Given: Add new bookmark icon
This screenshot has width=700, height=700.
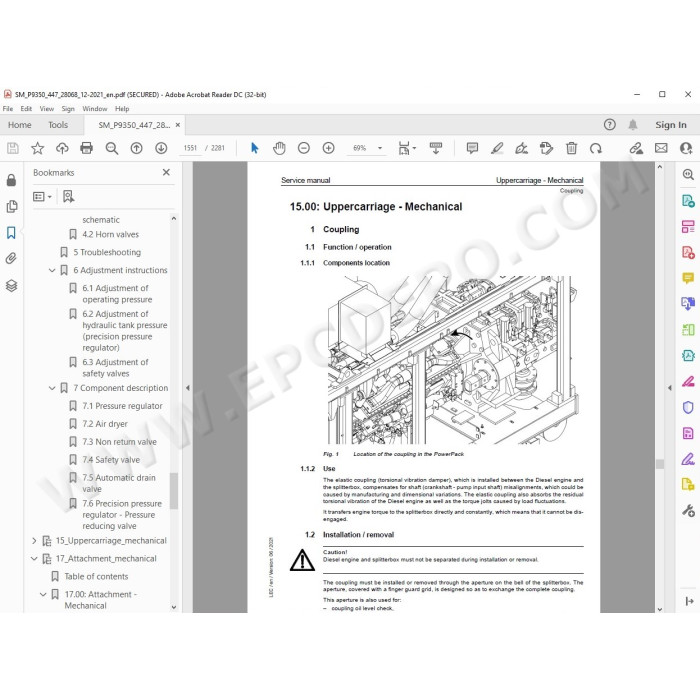Looking at the screenshot, I should click(68, 196).
